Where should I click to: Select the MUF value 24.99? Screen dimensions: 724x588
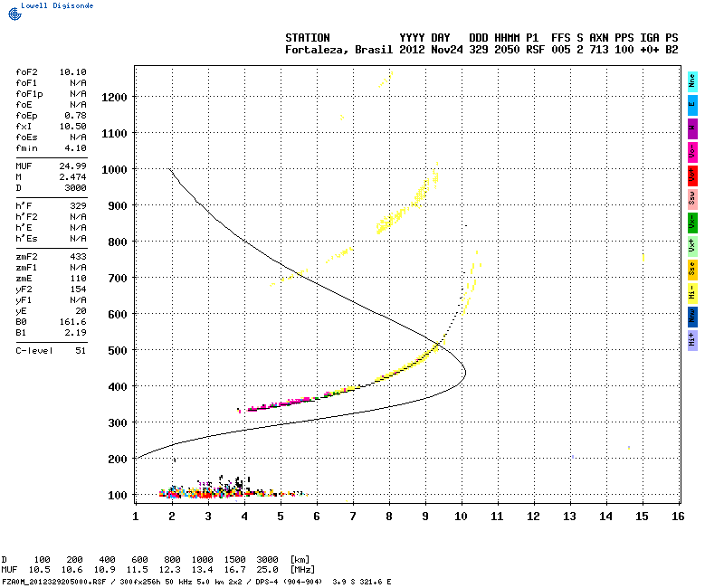[73, 166]
